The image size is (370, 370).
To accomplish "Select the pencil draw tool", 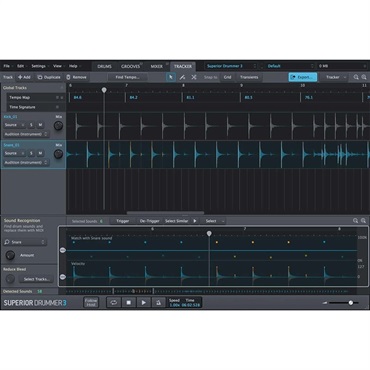I will click(182, 77).
